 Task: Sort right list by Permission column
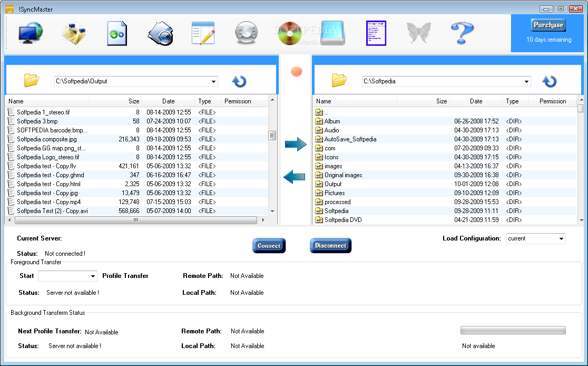[552, 101]
